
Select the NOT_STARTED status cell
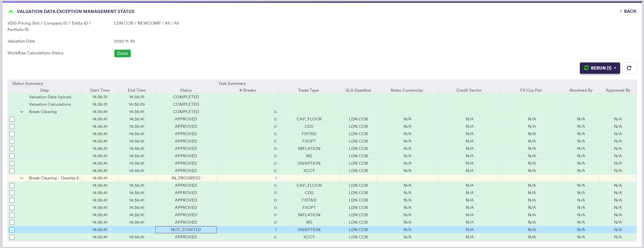tap(186, 230)
